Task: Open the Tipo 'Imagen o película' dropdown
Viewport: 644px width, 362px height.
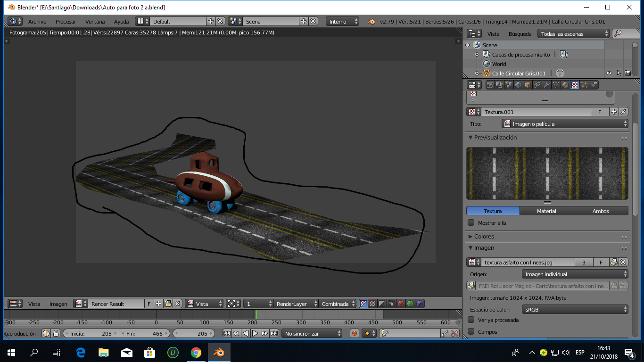Action: tap(565, 124)
